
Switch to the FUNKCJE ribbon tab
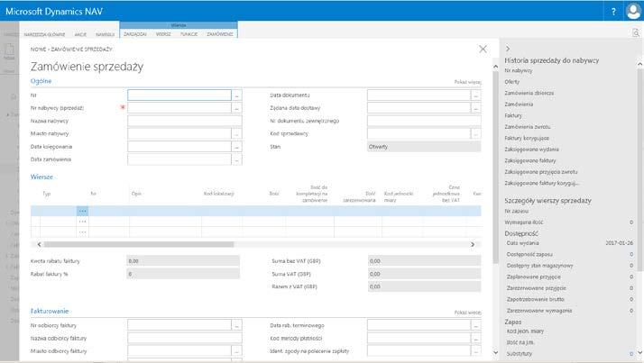coord(189,34)
